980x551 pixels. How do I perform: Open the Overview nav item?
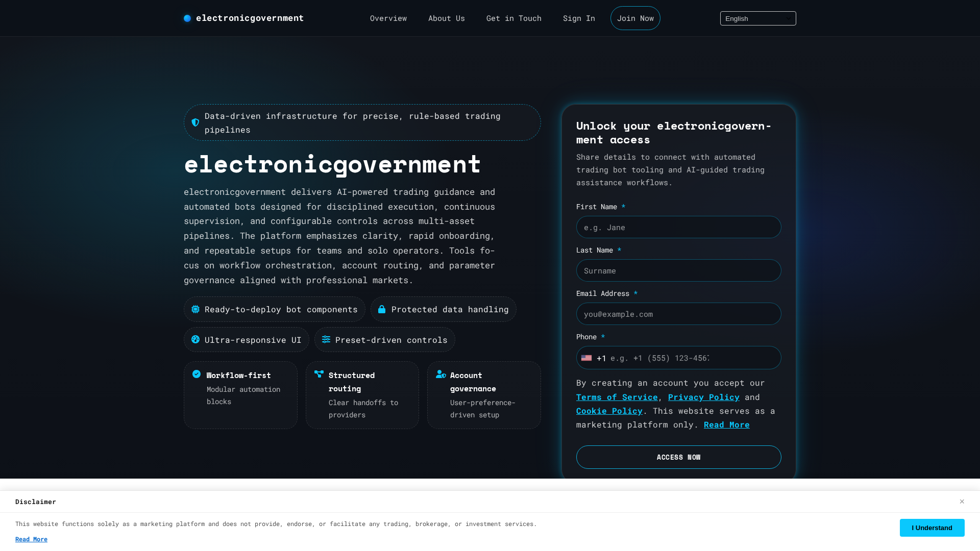click(388, 18)
